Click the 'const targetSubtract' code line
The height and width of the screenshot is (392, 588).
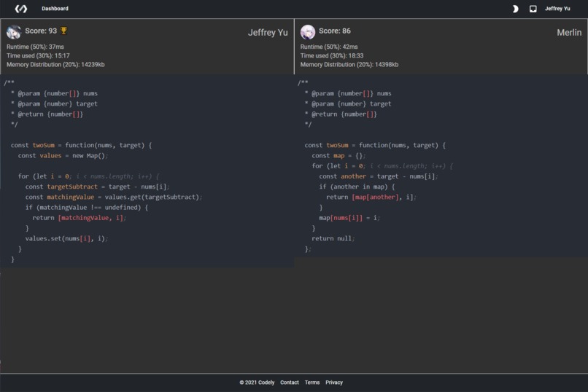pos(98,187)
